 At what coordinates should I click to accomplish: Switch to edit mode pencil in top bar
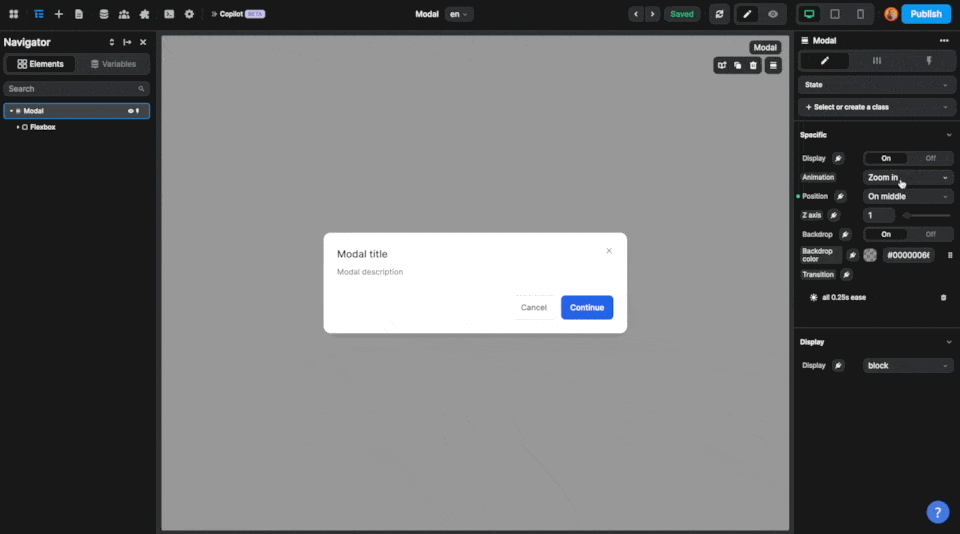pos(747,14)
